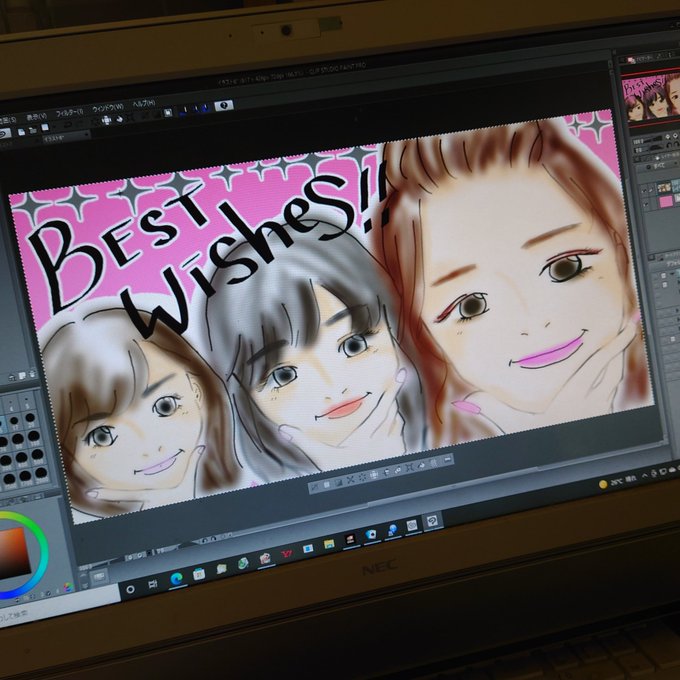Select the イラスト canvas tab
Viewport: 680px width, 680px height.
point(65,138)
